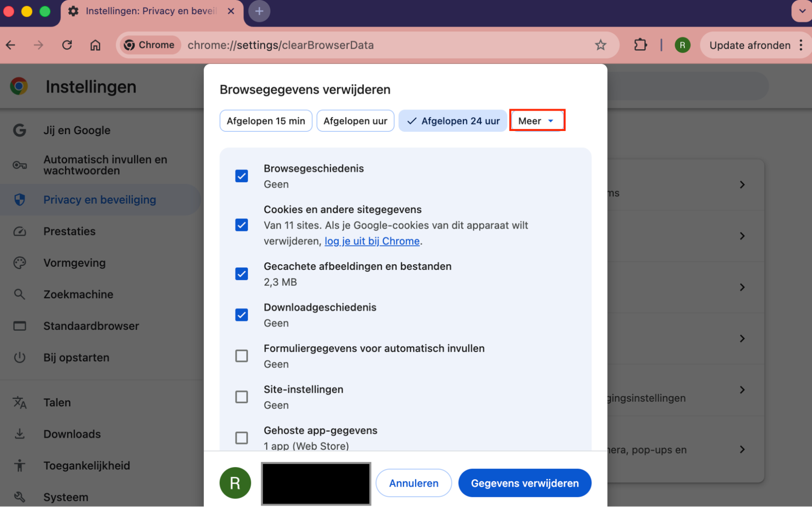Click the Gegevens verwijderen button
Viewport: 812px width, 507px height.
pyautogui.click(x=525, y=483)
